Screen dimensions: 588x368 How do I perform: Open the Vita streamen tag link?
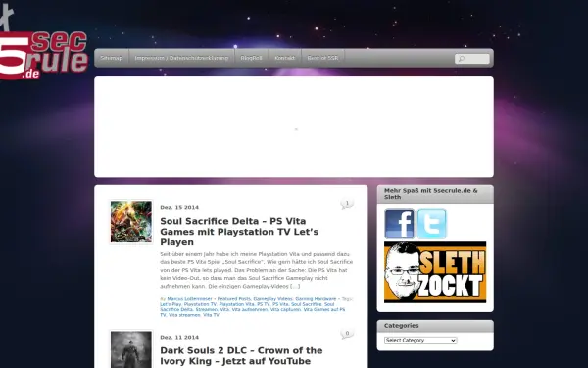[x=184, y=315]
